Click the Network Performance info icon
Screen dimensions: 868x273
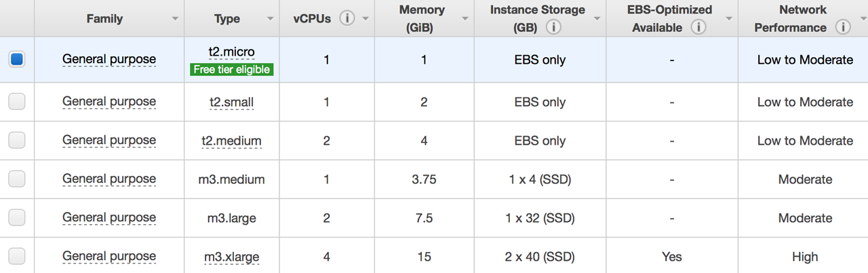(x=843, y=28)
